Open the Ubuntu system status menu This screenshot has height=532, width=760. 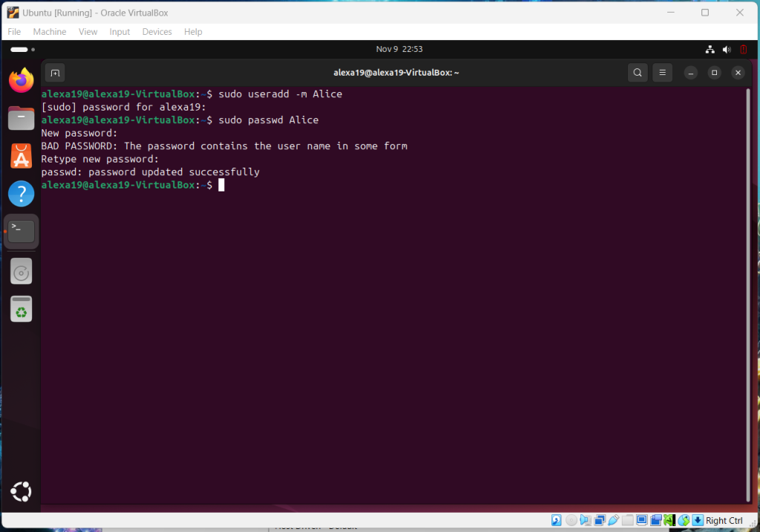tap(727, 50)
